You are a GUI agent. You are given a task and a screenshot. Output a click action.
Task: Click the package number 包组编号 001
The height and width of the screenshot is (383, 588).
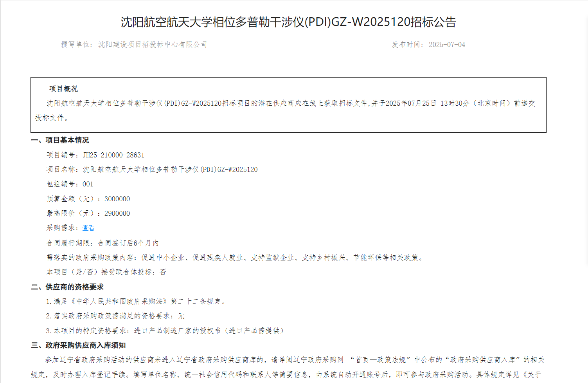pos(70,184)
